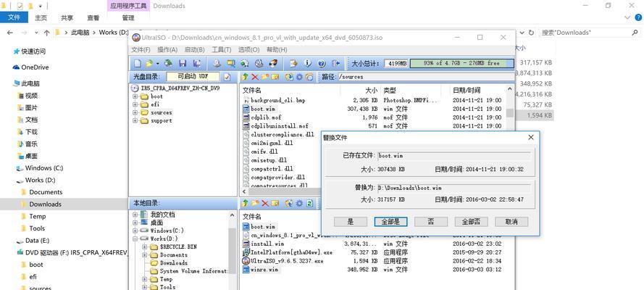
Task: Click green Up arrow in image file toolbar
Action: coord(245,76)
